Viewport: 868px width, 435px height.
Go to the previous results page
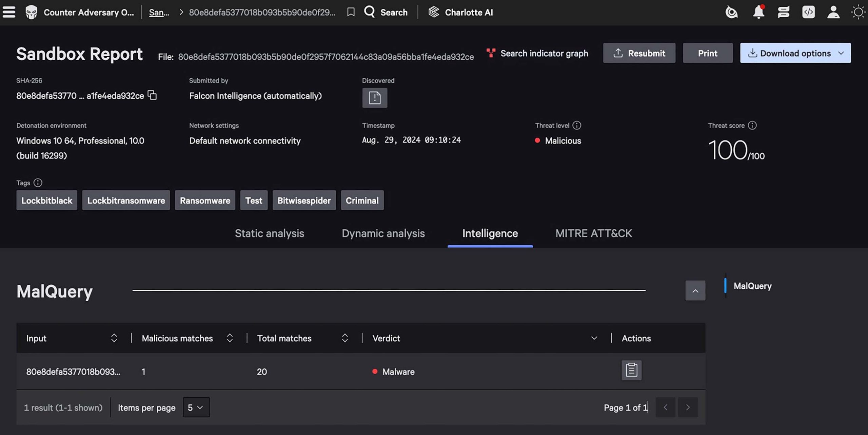pyautogui.click(x=666, y=407)
